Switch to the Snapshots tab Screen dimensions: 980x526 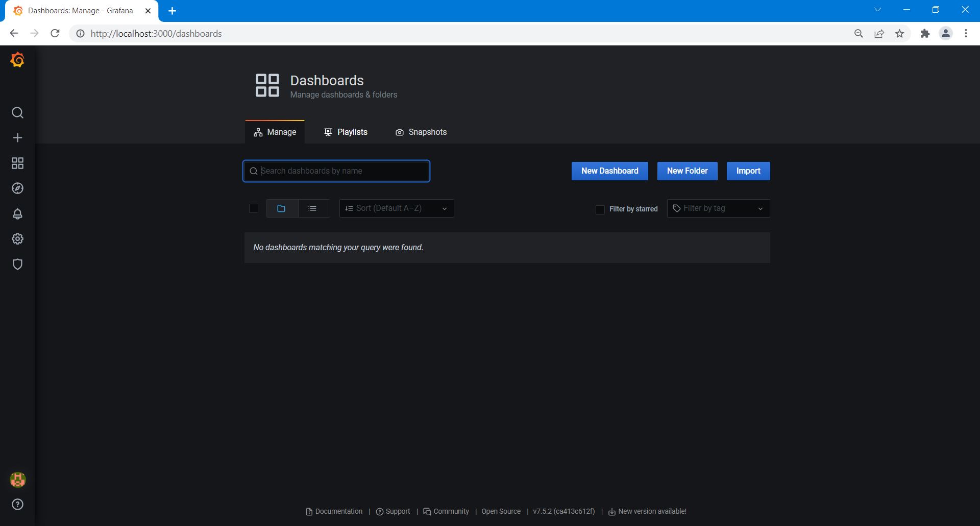(421, 132)
